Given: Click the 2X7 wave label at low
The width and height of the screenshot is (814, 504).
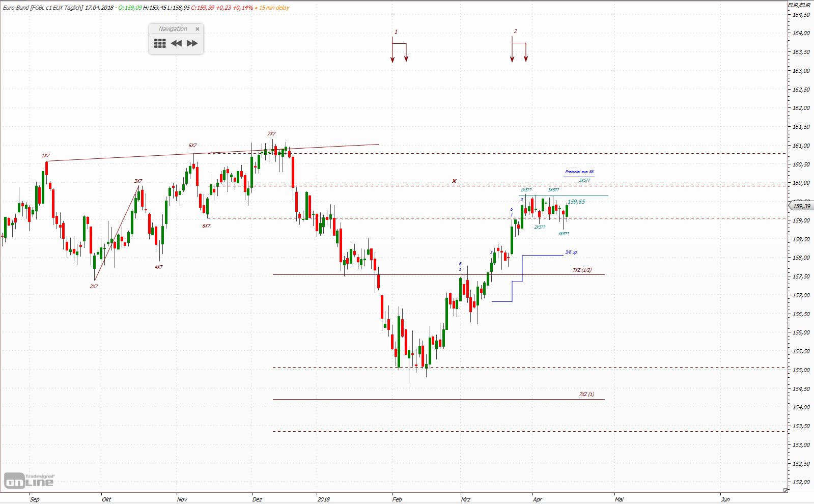Looking at the screenshot, I should coord(94,287).
